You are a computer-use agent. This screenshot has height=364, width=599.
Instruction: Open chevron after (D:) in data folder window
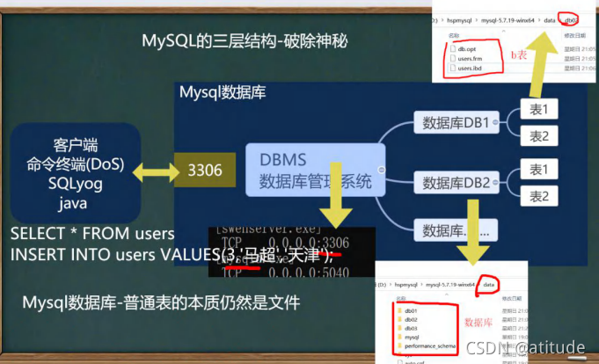391,285
